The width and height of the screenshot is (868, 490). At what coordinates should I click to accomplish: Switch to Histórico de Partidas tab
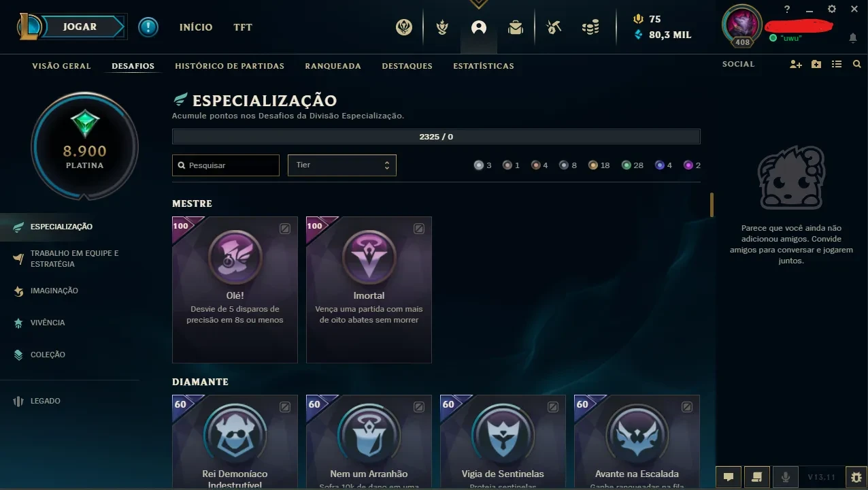[230, 66]
